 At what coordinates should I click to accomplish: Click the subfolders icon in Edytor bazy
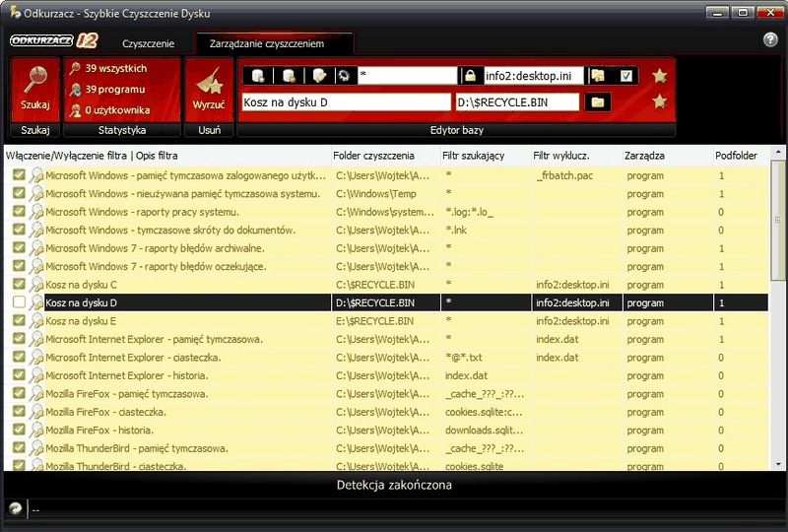coord(598,76)
